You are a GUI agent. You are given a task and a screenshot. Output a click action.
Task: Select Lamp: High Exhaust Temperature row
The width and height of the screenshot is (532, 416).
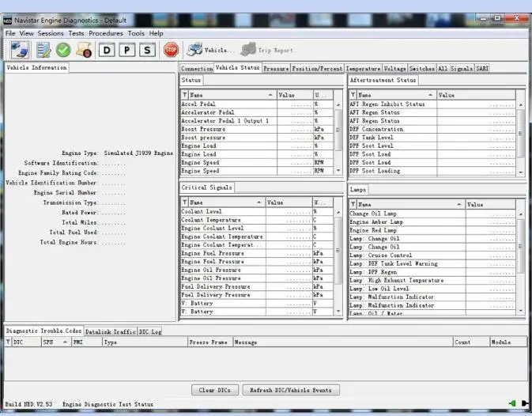coord(432,280)
